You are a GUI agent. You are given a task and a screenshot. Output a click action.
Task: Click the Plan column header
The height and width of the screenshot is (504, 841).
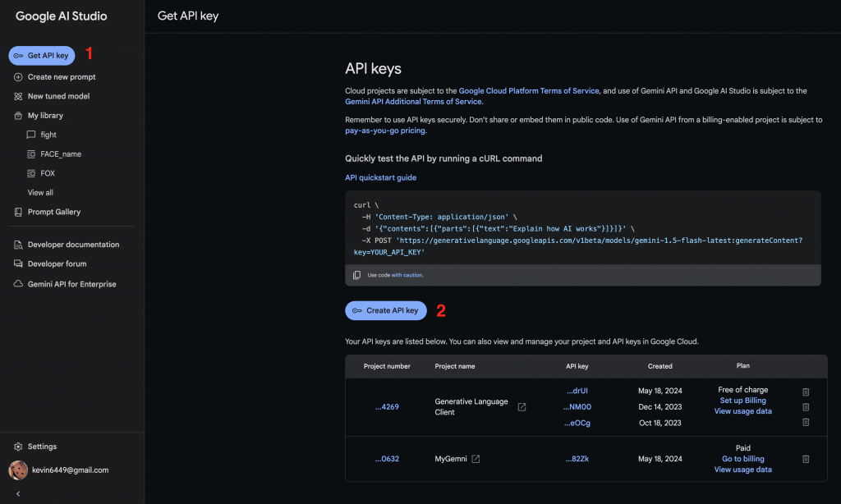[742, 365]
